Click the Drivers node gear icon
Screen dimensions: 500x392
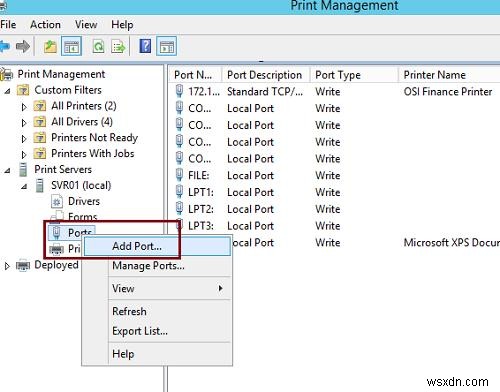[57, 201]
